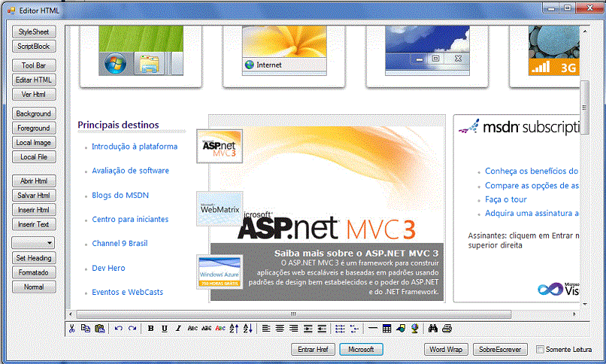Click the insert picture icon
This screenshot has height=364, width=606.
[x=401, y=329]
